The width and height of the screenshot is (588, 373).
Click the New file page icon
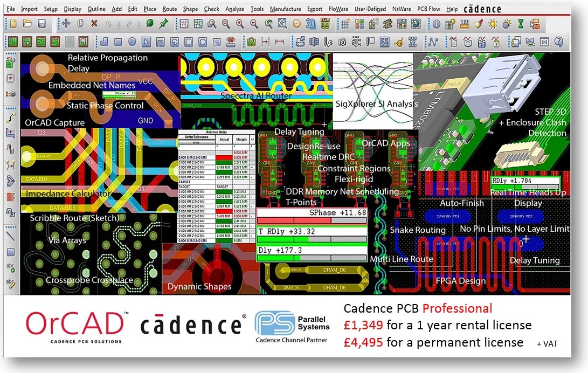pos(13,24)
